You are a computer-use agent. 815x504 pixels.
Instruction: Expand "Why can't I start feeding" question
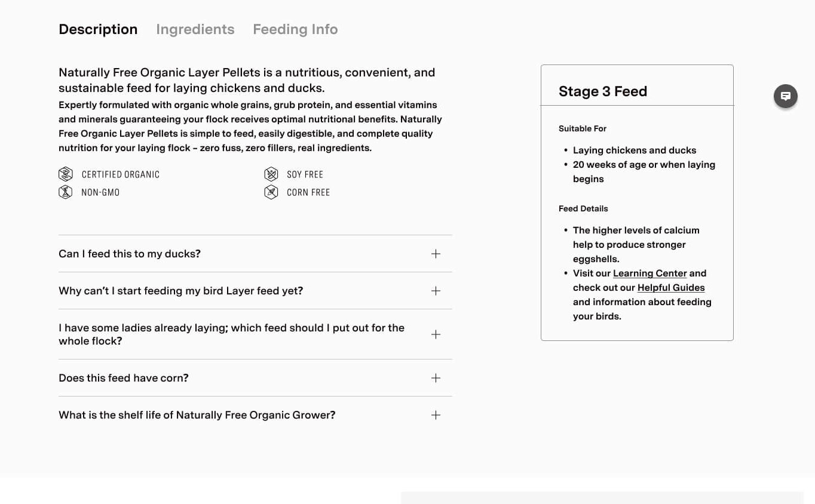point(180,291)
